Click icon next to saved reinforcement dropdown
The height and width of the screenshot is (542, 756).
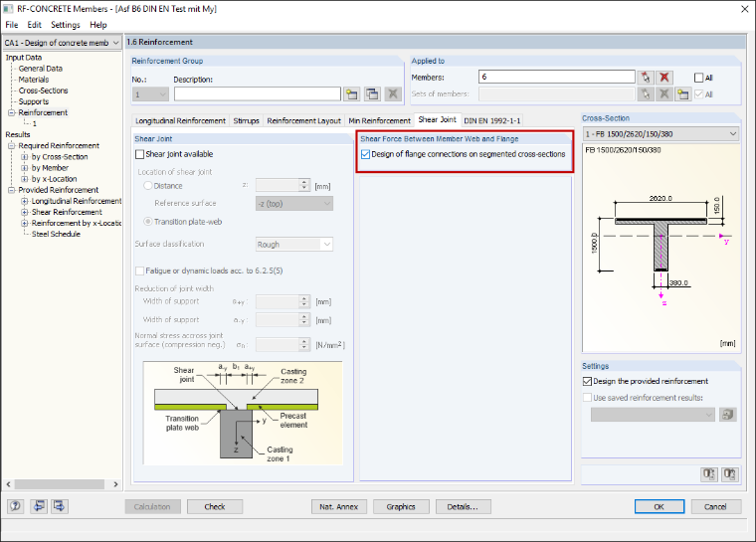(728, 415)
